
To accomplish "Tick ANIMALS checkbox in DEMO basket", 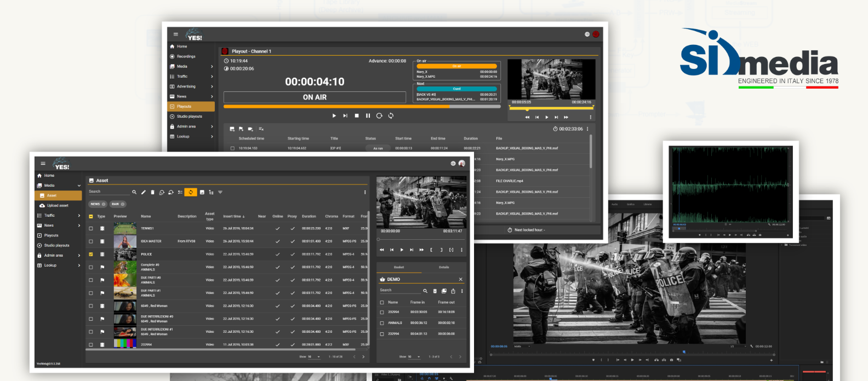I will [x=382, y=323].
